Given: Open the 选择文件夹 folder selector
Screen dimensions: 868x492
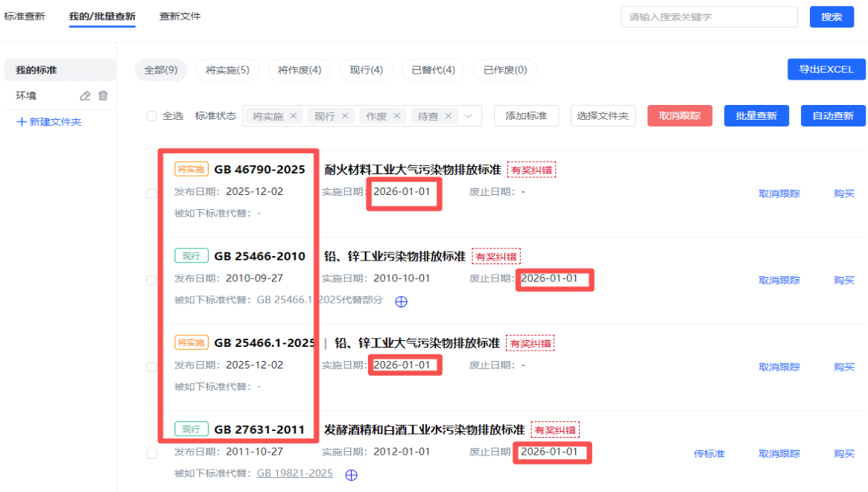Looking at the screenshot, I should [x=603, y=116].
